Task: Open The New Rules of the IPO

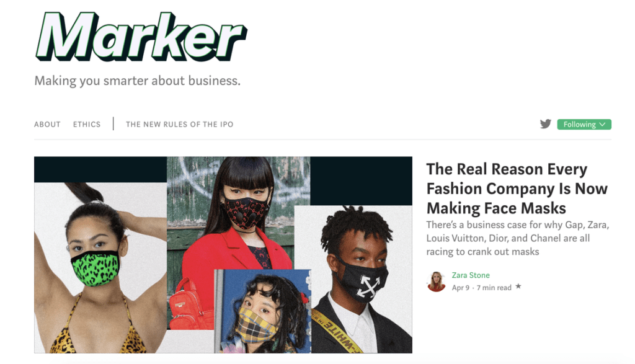Action: (179, 124)
